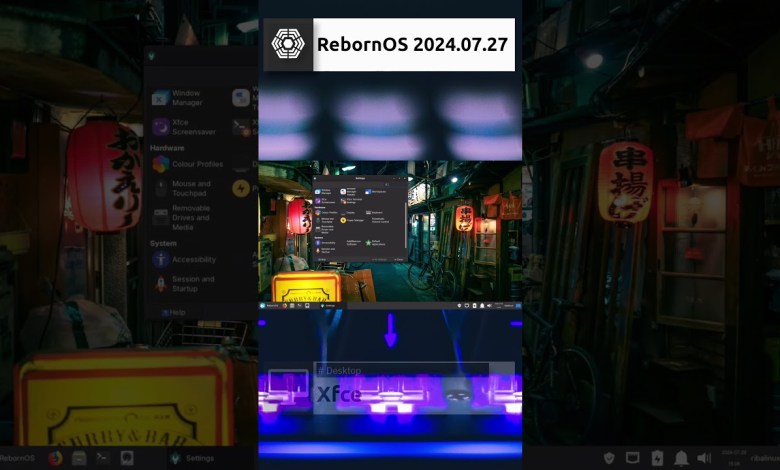Open Mouse and Touchpad in background settings
Viewport: 780px width, 470px height.
182,188
